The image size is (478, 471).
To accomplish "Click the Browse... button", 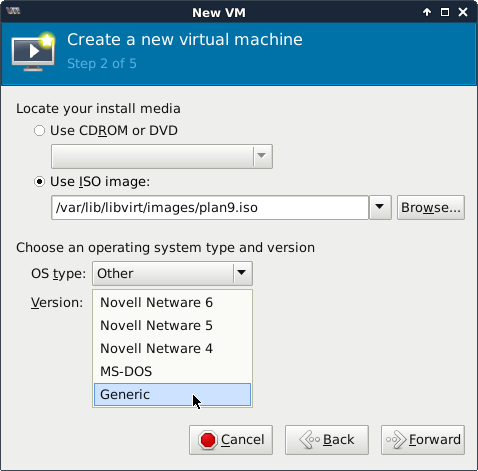I will pos(431,207).
